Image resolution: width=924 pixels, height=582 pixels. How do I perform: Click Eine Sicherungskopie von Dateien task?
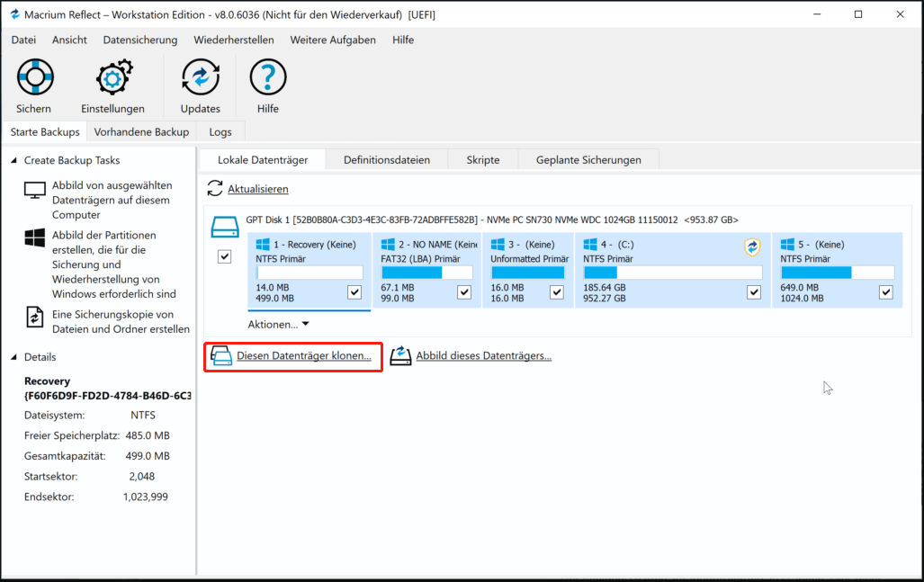(x=121, y=322)
